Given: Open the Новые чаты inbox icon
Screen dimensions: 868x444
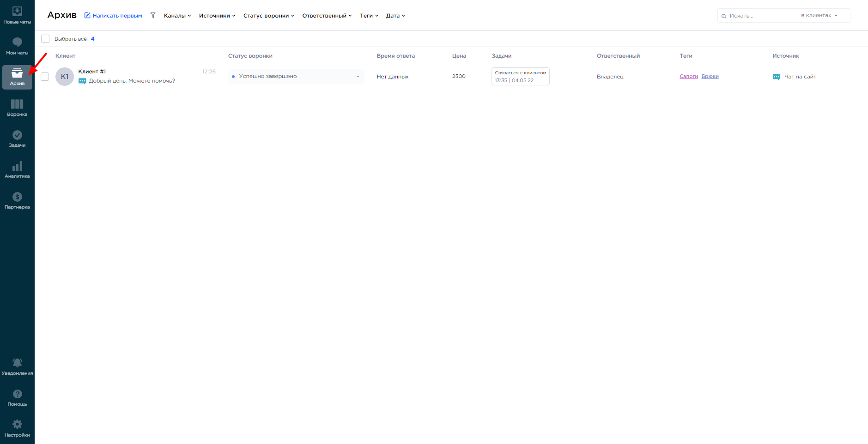Looking at the screenshot, I should coord(17,12).
